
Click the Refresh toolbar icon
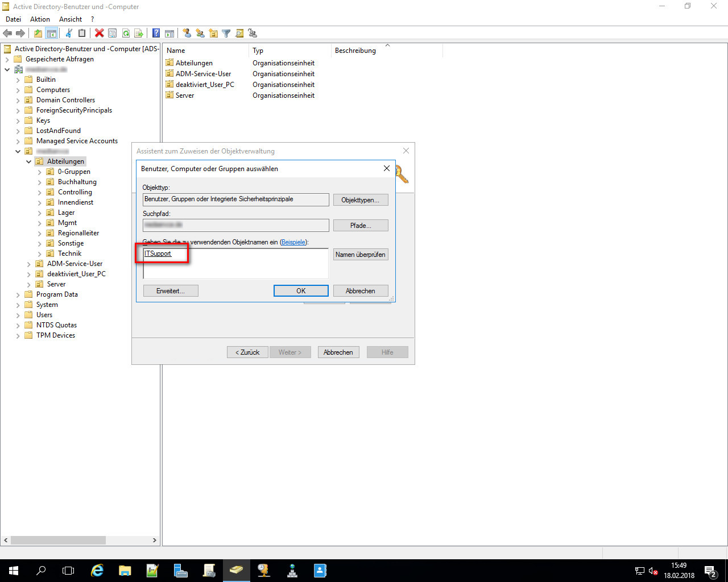tap(126, 34)
